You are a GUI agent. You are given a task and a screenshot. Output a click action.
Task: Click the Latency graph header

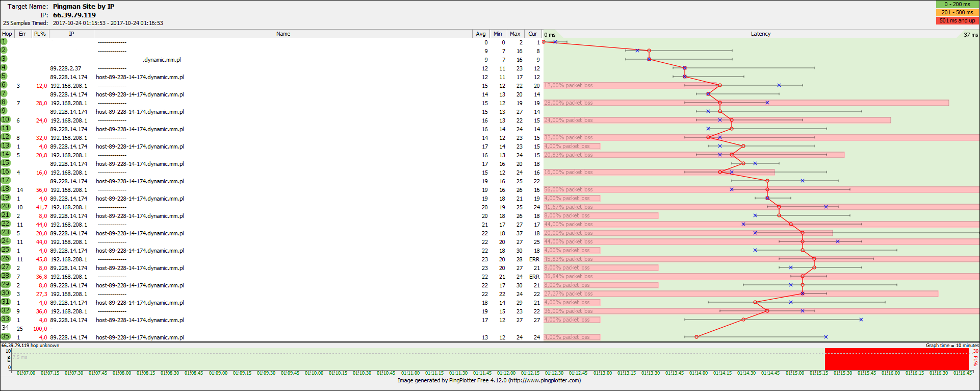pyautogui.click(x=760, y=34)
